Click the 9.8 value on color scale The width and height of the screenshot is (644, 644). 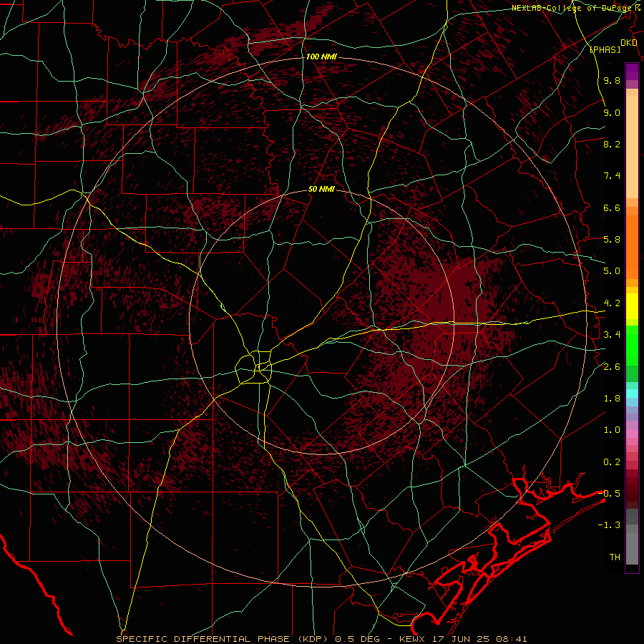[x=612, y=80]
